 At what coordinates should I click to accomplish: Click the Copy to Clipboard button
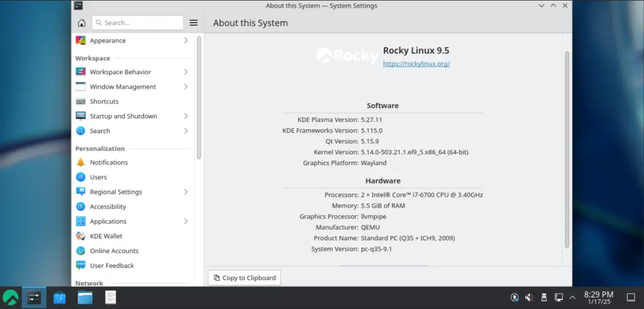pos(245,278)
